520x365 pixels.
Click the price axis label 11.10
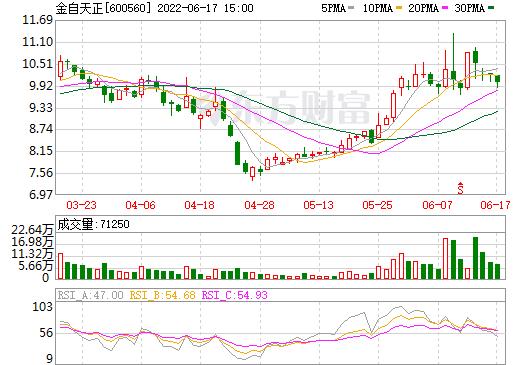[x=38, y=42]
